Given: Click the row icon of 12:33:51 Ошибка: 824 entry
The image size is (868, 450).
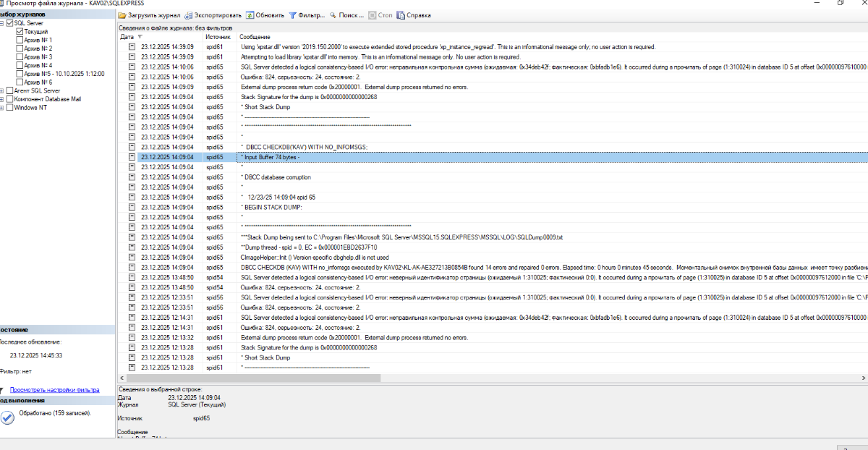Looking at the screenshot, I should click(x=132, y=307).
